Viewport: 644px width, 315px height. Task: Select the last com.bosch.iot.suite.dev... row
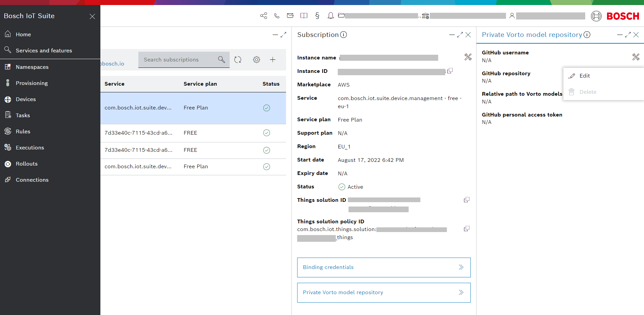193,167
